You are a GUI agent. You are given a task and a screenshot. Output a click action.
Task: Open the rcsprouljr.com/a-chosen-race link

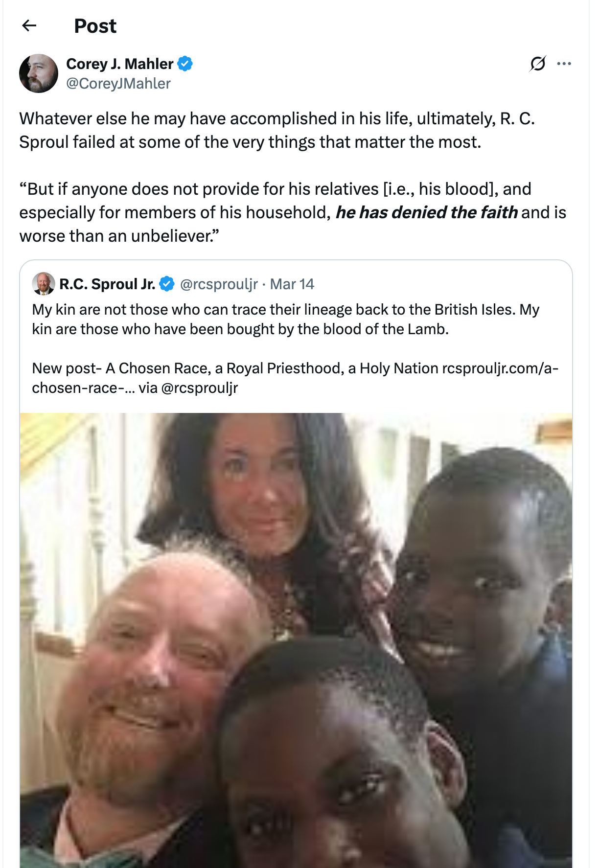500,368
